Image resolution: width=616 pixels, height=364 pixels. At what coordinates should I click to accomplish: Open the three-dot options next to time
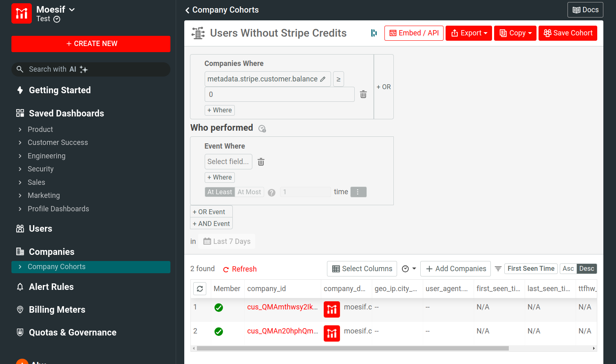pos(358,192)
